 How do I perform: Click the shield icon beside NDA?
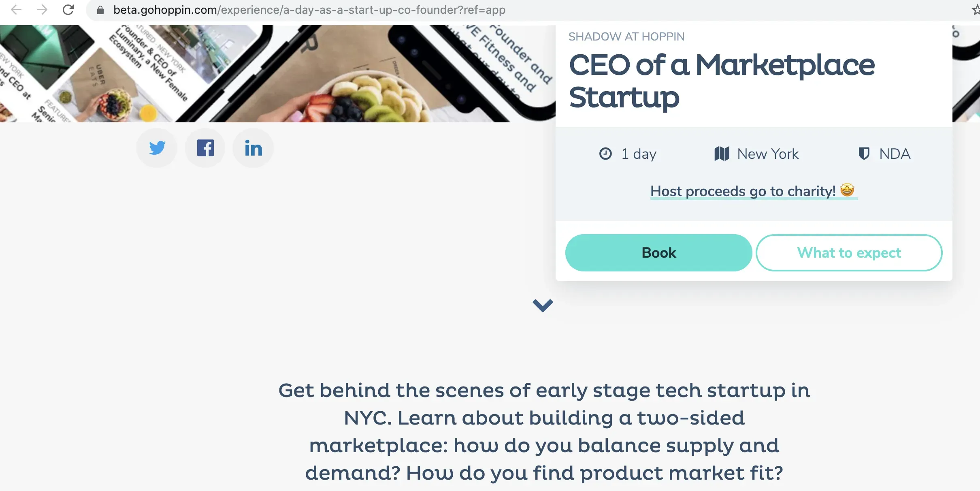coord(864,154)
